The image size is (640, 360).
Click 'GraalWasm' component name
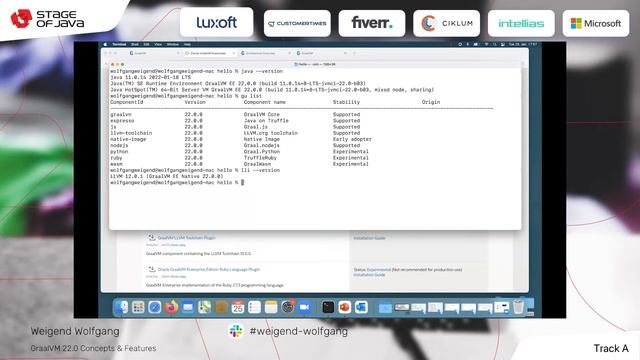(257, 164)
